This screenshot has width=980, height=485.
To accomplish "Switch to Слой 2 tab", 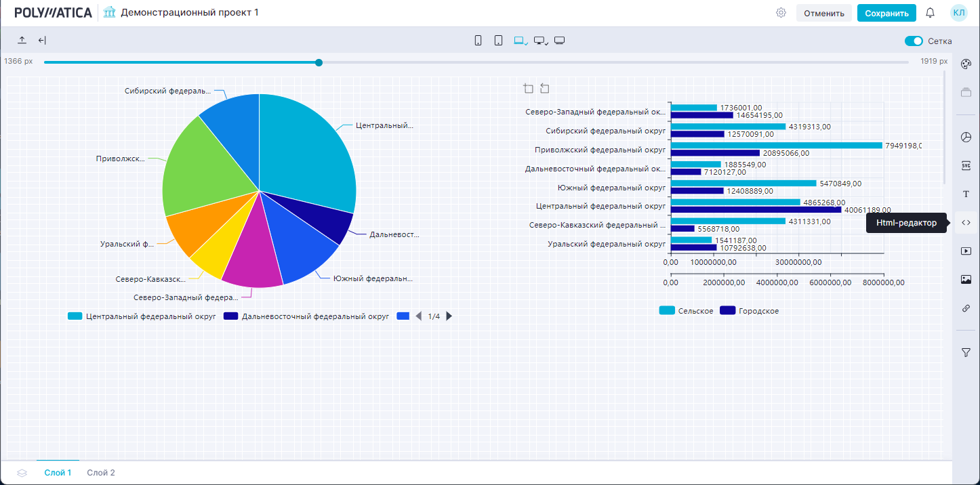I will (x=101, y=473).
